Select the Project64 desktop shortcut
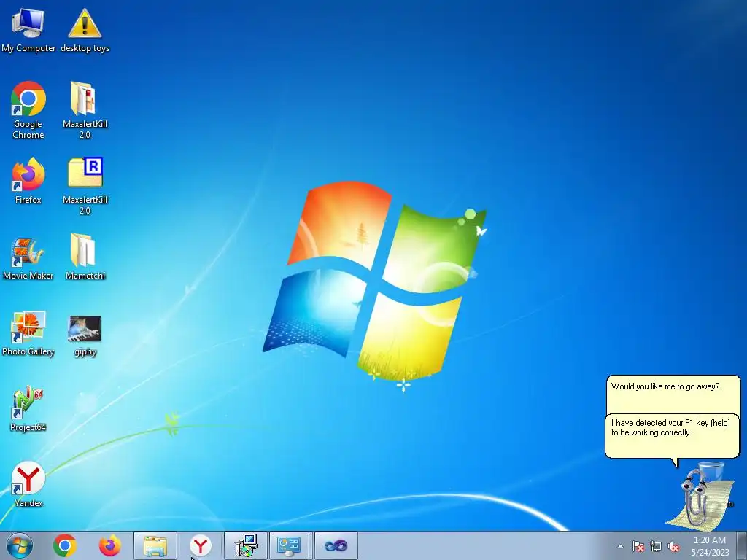747x560 pixels. tap(28, 408)
